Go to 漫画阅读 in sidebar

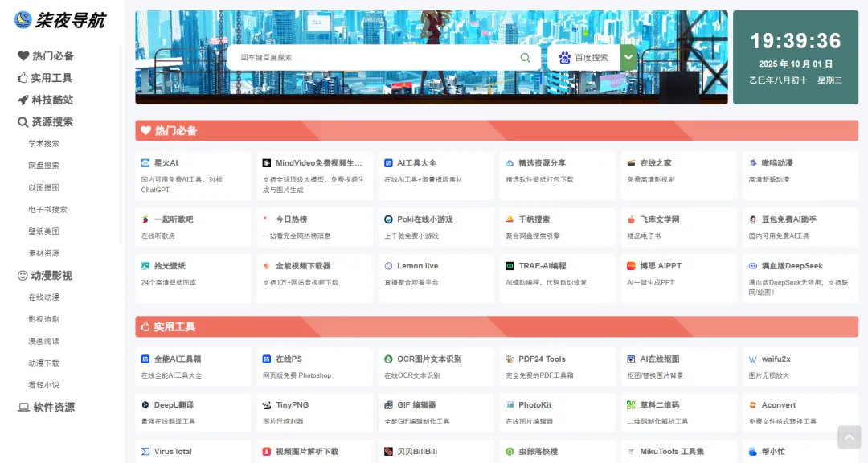(43, 341)
